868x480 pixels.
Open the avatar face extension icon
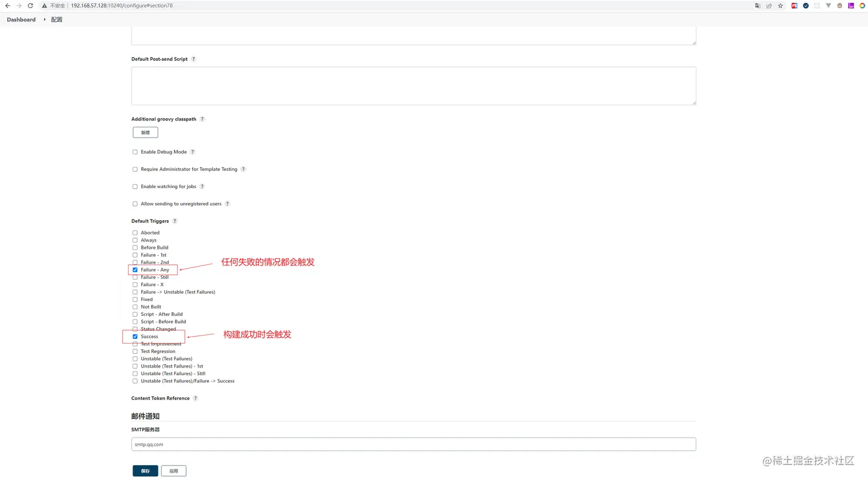pyautogui.click(x=840, y=6)
